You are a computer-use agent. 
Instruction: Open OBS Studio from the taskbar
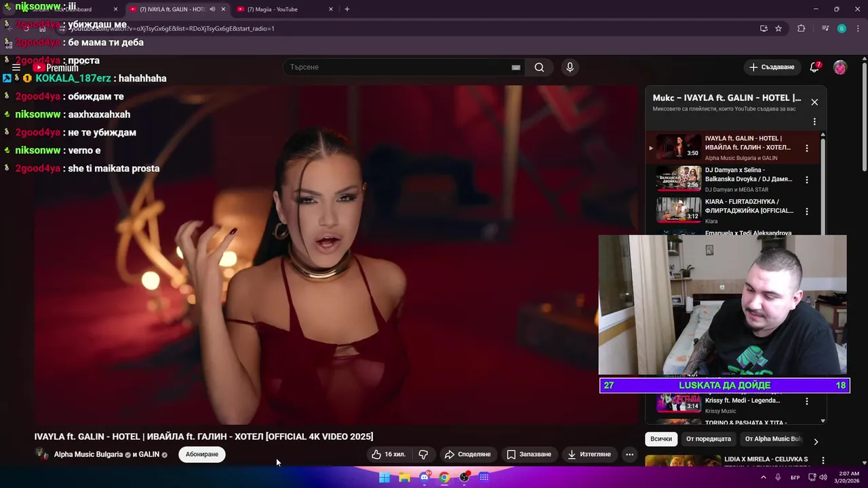tap(465, 477)
